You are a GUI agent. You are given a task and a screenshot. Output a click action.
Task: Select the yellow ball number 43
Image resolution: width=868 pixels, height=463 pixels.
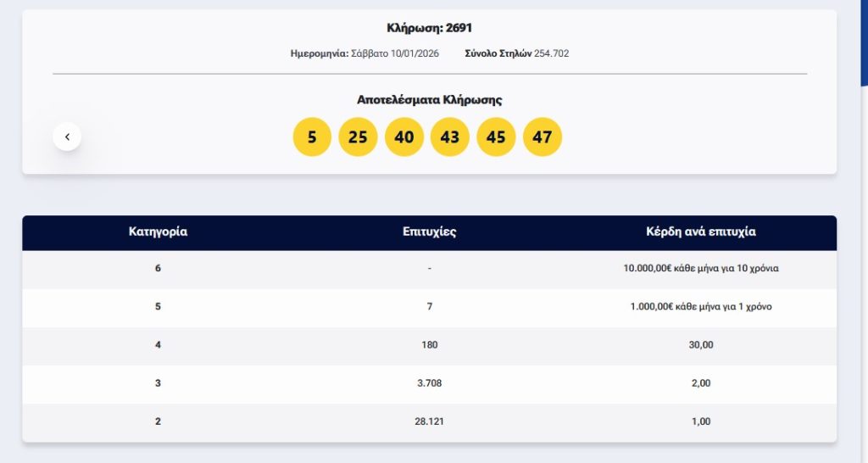(x=450, y=137)
